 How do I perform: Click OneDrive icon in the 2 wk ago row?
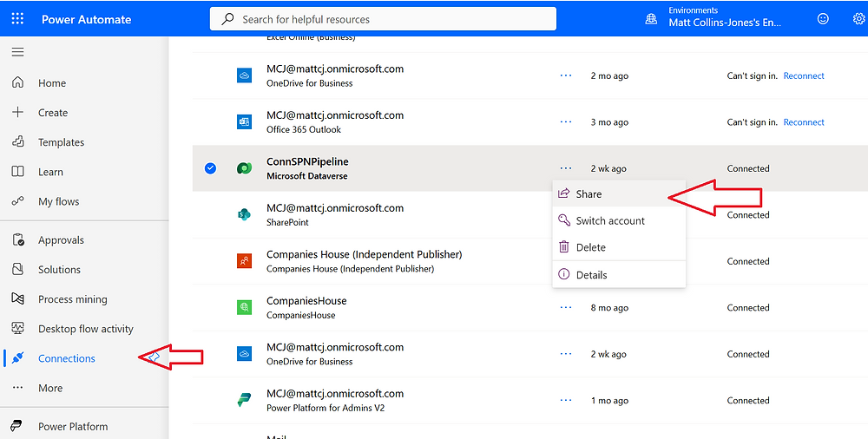[x=244, y=354]
